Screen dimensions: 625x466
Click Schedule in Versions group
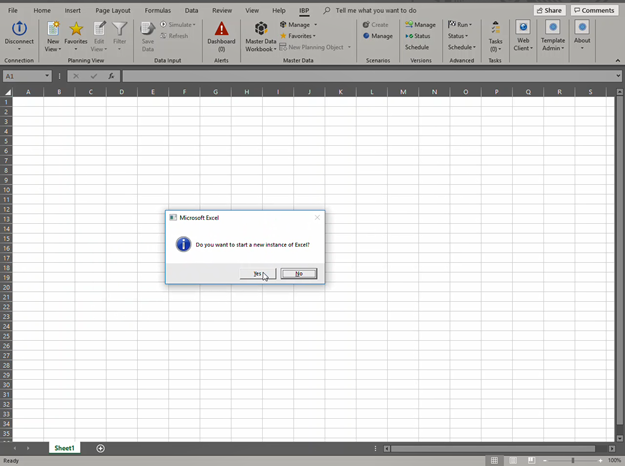pyautogui.click(x=417, y=47)
